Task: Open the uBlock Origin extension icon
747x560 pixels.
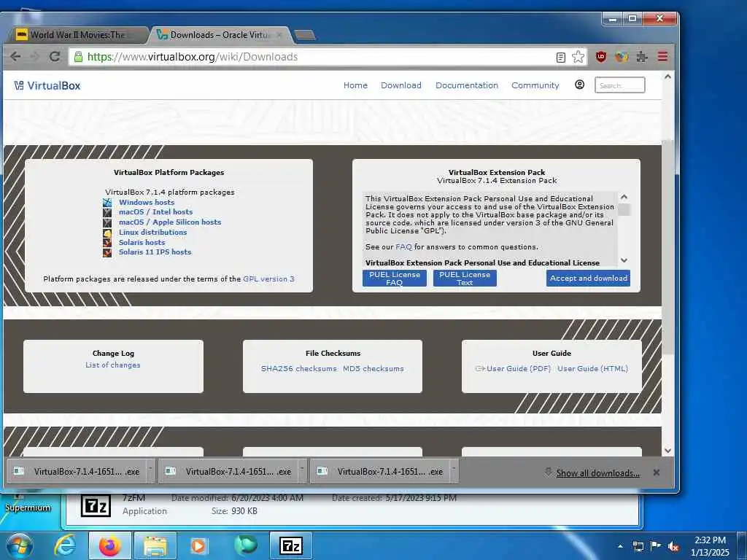Action: point(601,57)
